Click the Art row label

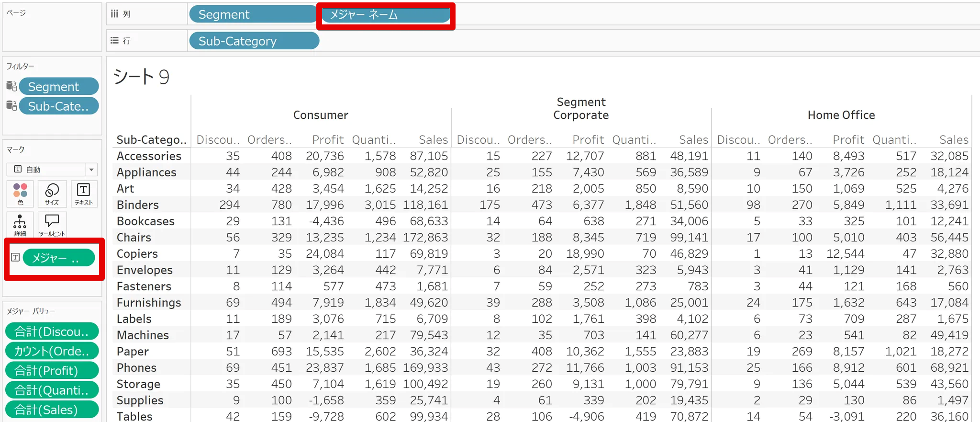click(x=125, y=189)
